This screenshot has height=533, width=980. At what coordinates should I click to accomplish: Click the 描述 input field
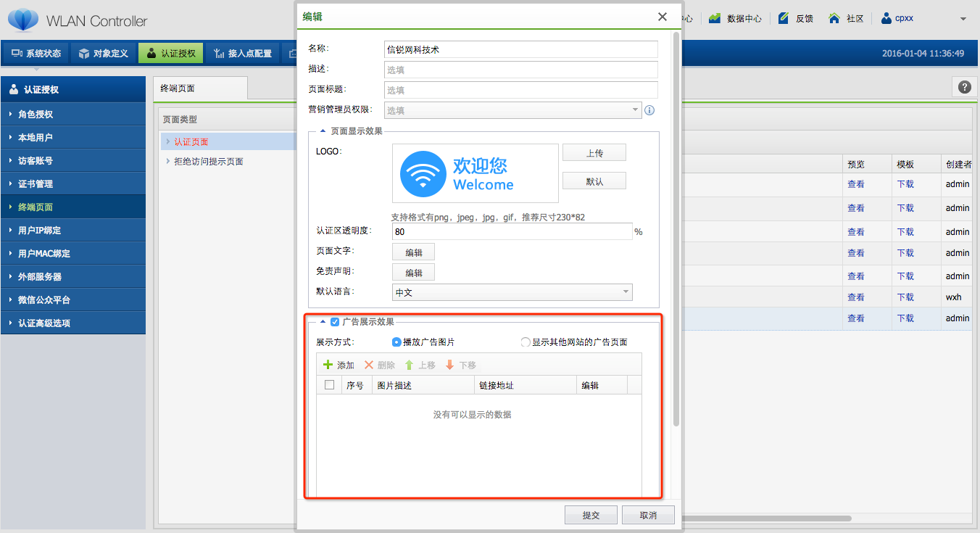coord(520,70)
